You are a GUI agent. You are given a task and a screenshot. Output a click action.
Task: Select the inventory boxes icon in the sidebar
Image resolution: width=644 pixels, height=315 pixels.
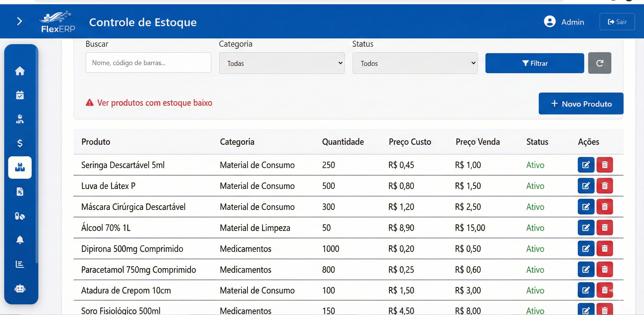coord(20,168)
